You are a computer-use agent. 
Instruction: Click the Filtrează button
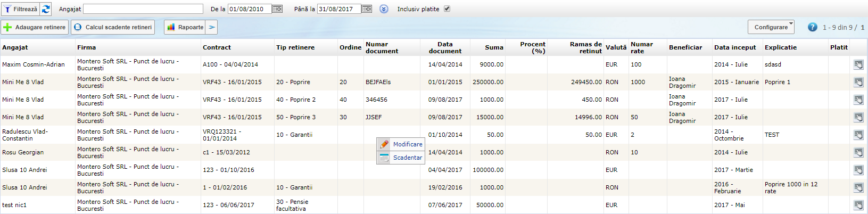point(21,9)
